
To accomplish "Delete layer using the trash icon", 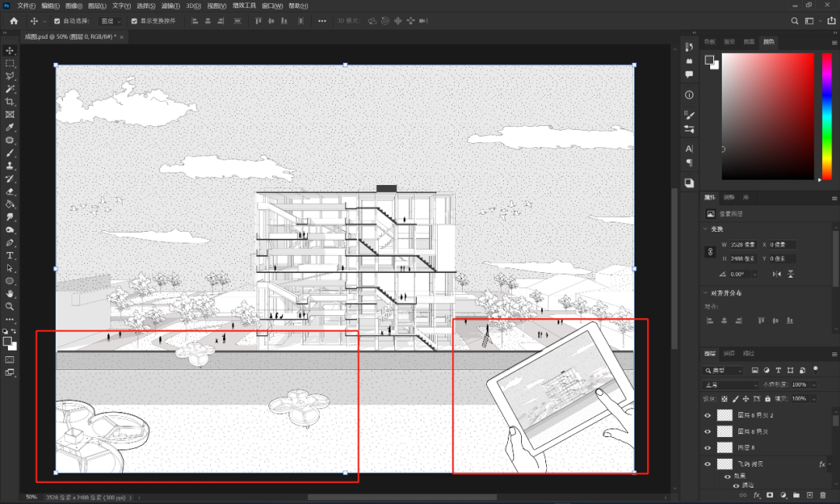I will pos(823,495).
